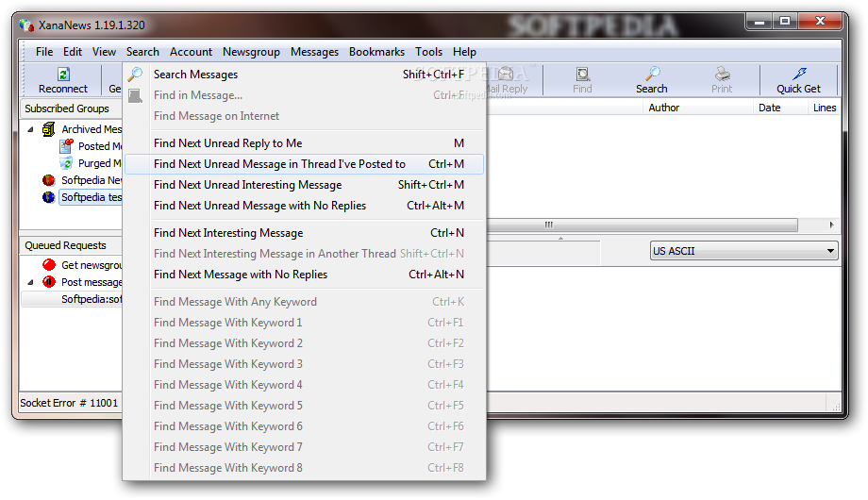This screenshot has width=868, height=500.
Task: Click the Softpedia News server icon
Action: click(x=49, y=180)
